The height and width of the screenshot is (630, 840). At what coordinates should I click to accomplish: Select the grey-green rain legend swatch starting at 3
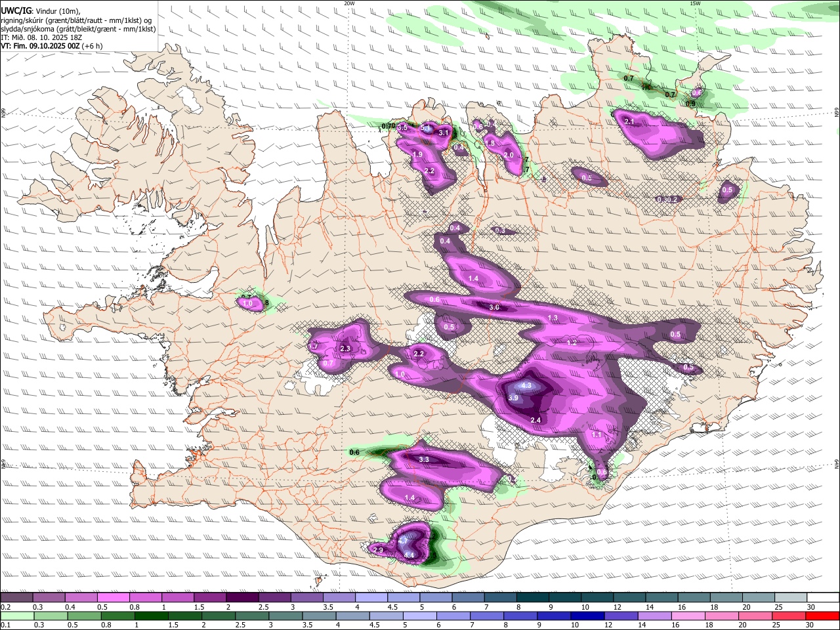pyautogui.click(x=285, y=616)
